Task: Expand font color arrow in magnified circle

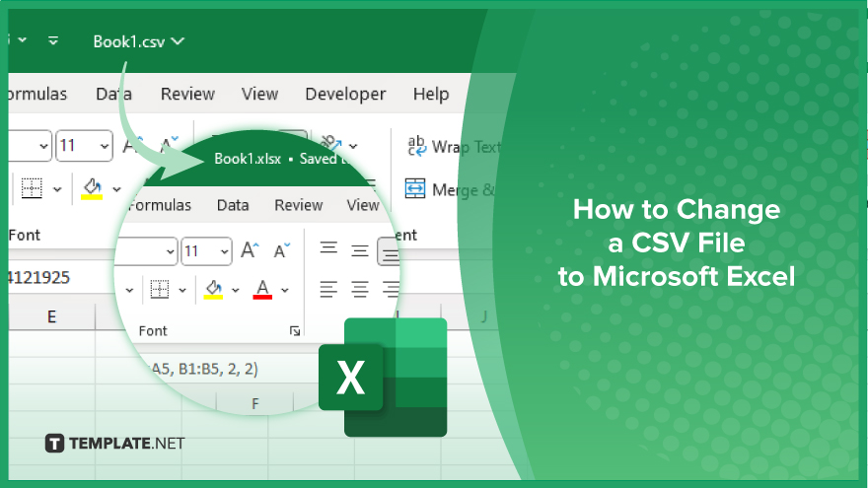Action: coord(284,290)
